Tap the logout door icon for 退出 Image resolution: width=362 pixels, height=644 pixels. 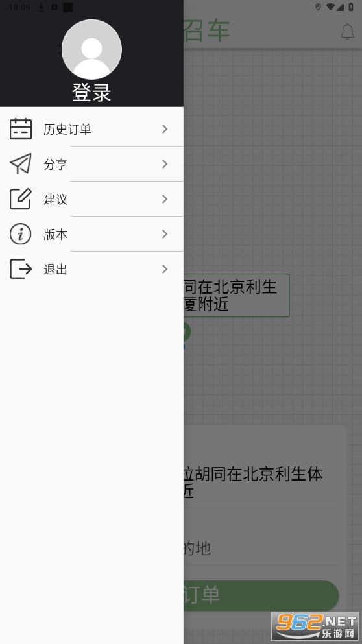pyautogui.click(x=21, y=269)
